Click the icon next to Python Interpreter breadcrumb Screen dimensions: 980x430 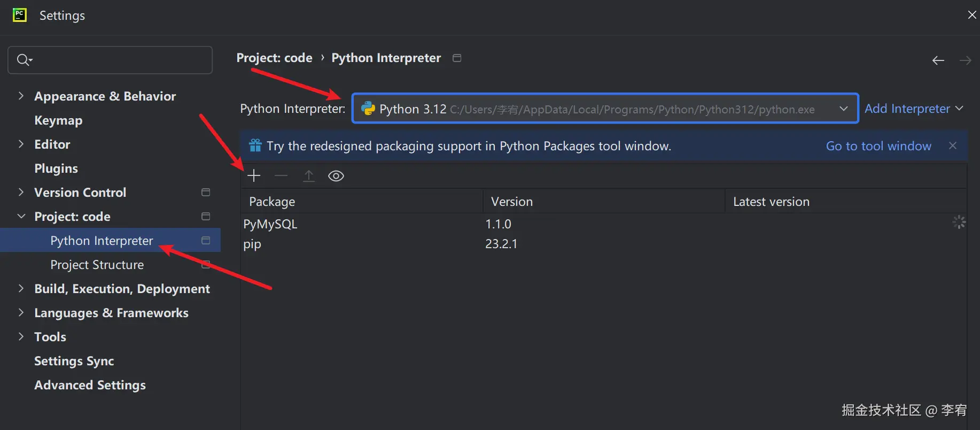click(457, 58)
